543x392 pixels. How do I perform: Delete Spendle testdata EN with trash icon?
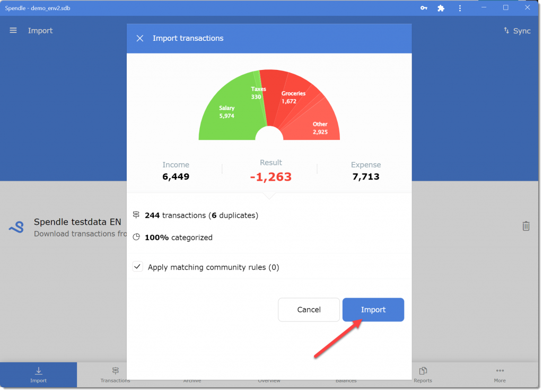point(526,226)
